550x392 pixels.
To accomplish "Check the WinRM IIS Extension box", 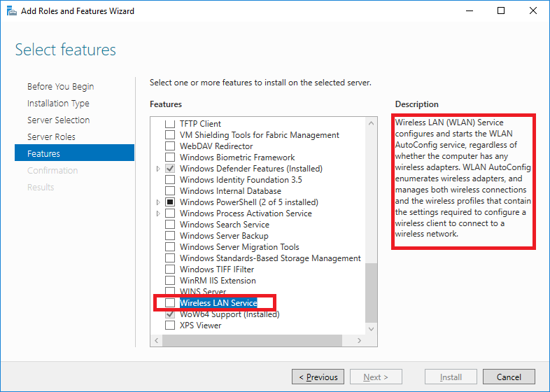I will click(x=170, y=281).
